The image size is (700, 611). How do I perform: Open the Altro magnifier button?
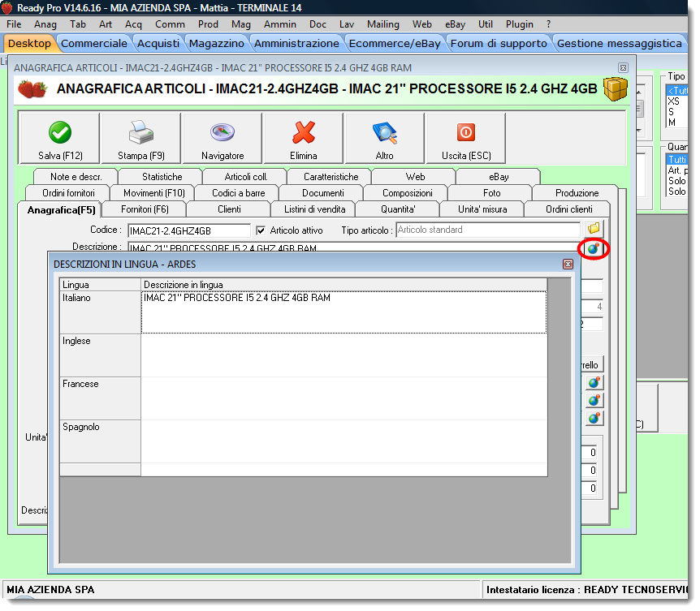coord(385,139)
